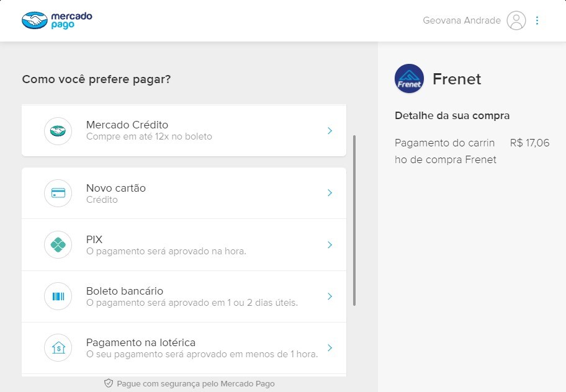Expand Mercado Crédito option via its chevron
The height and width of the screenshot is (392, 566).
pos(330,131)
